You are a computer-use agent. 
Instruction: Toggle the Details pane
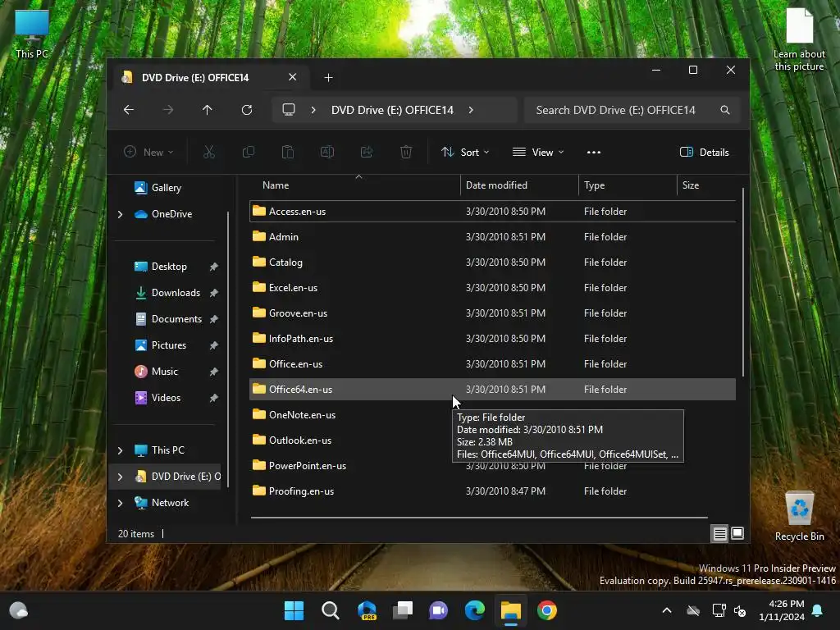coord(704,152)
